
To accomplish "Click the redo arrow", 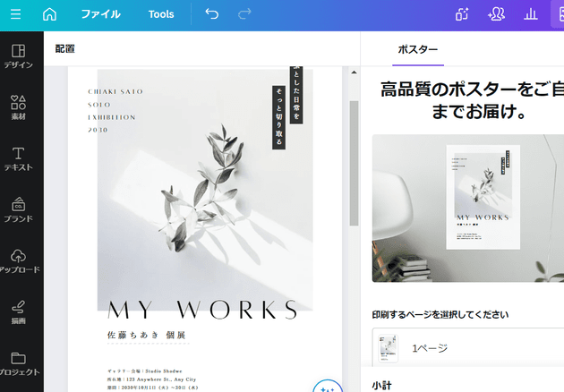I will point(245,14).
